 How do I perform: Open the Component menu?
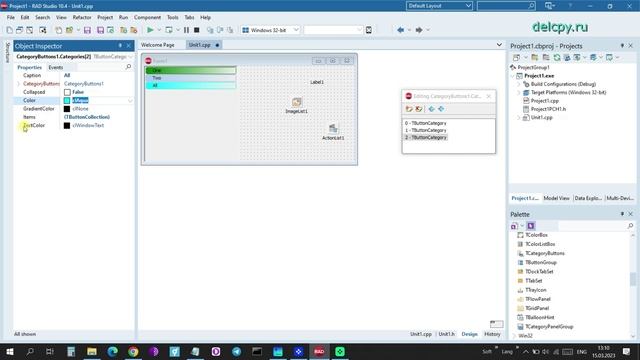tap(147, 18)
